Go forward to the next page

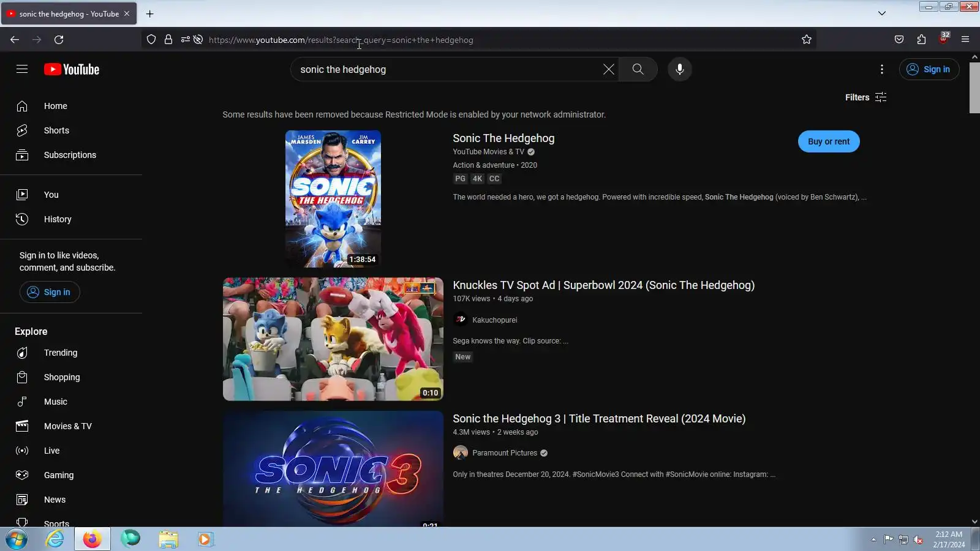pos(37,40)
